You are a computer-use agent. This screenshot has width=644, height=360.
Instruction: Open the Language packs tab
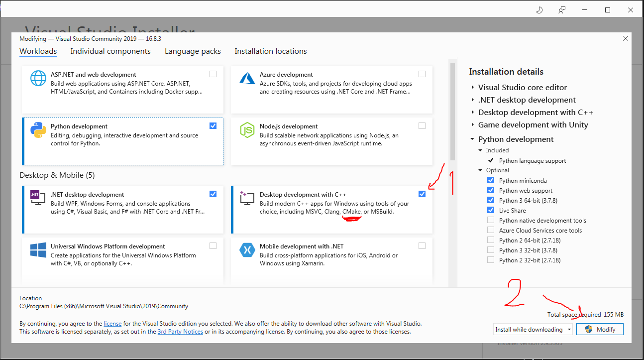(x=193, y=51)
